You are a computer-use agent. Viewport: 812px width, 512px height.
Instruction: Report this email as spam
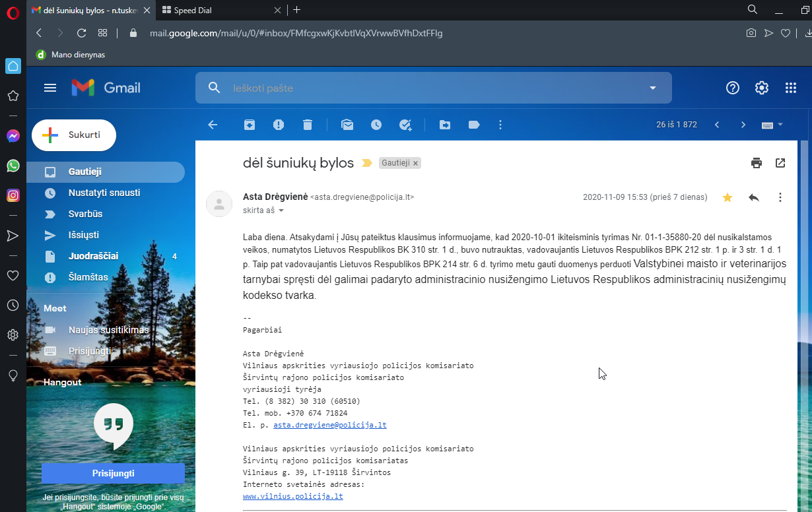pos(279,125)
